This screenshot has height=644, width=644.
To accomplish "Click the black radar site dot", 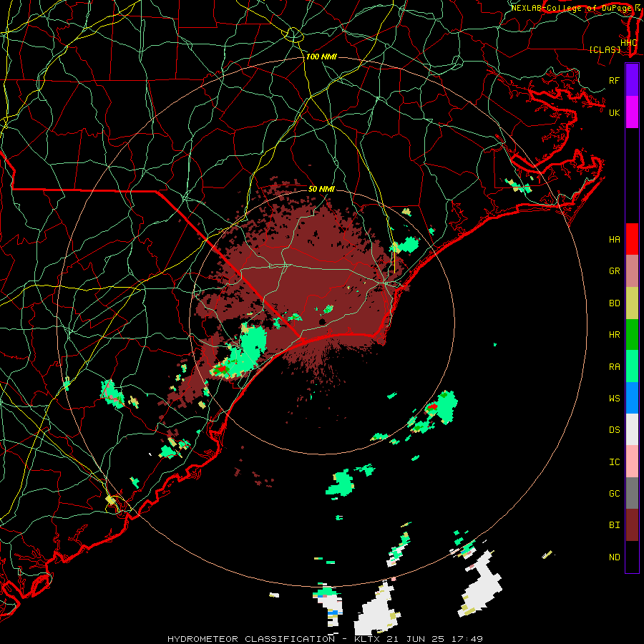I will (322, 321).
